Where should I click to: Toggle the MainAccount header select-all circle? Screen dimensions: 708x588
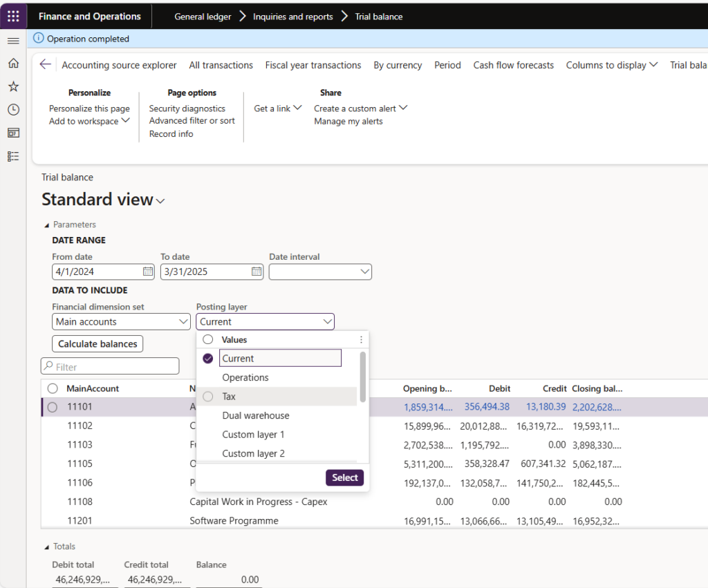(53, 388)
